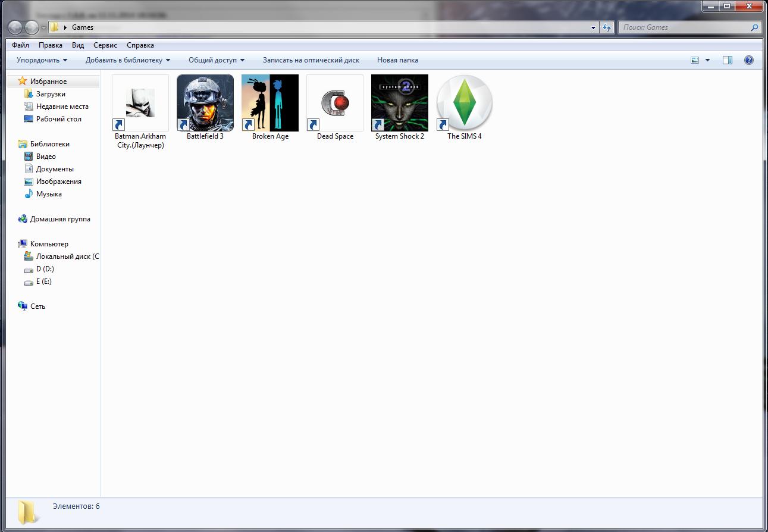
Task: Click the Batman.Arkham City.(Лаунчер) name label
Action: (140, 140)
